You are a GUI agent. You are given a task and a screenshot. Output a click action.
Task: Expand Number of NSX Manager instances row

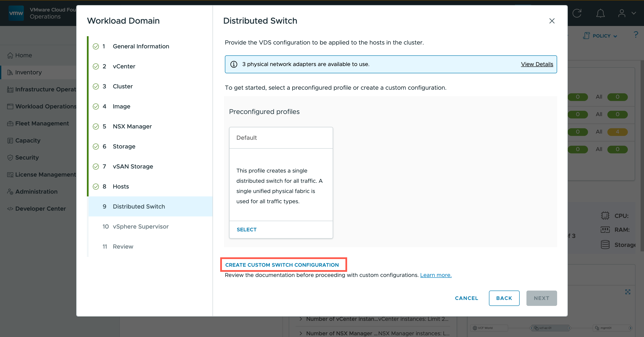pos(301,333)
